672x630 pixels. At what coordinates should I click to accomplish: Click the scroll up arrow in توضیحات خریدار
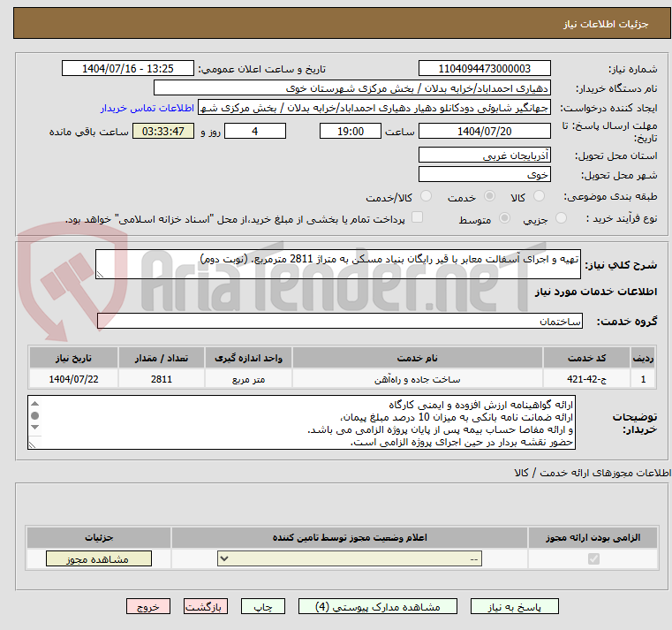pos(35,404)
